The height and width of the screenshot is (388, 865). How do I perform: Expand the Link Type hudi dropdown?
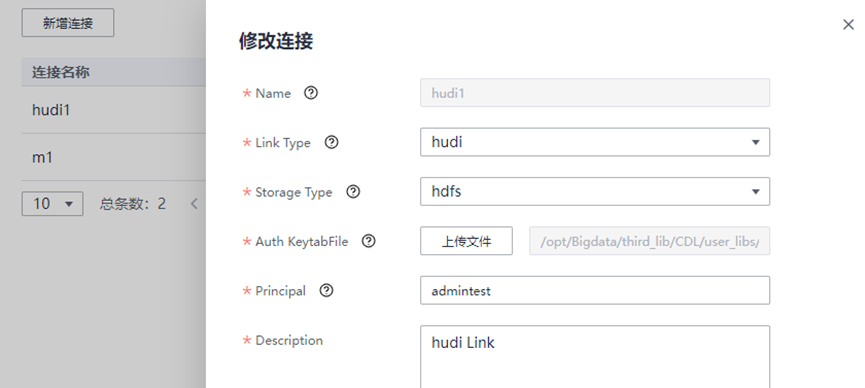595,142
